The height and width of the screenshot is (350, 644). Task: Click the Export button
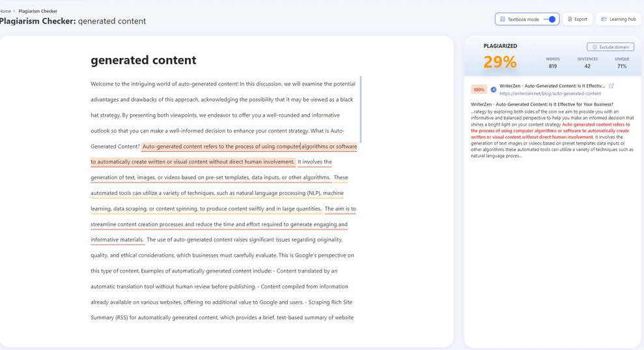tap(577, 20)
